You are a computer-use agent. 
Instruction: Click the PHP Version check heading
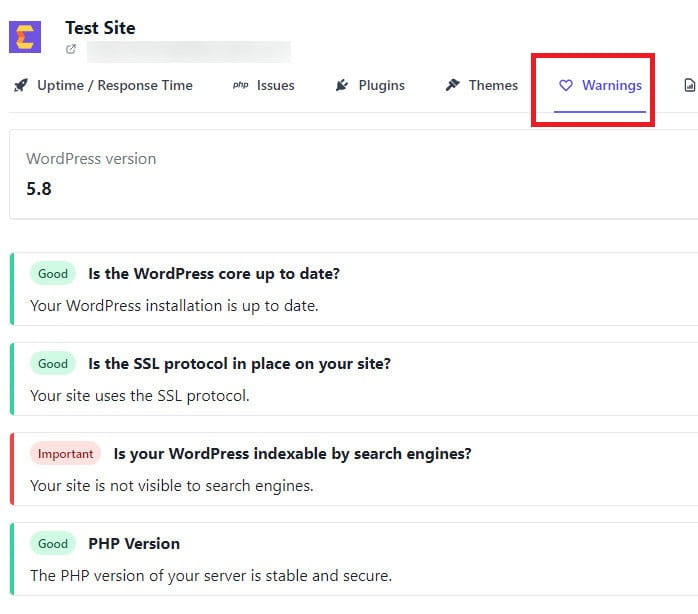[x=134, y=544]
